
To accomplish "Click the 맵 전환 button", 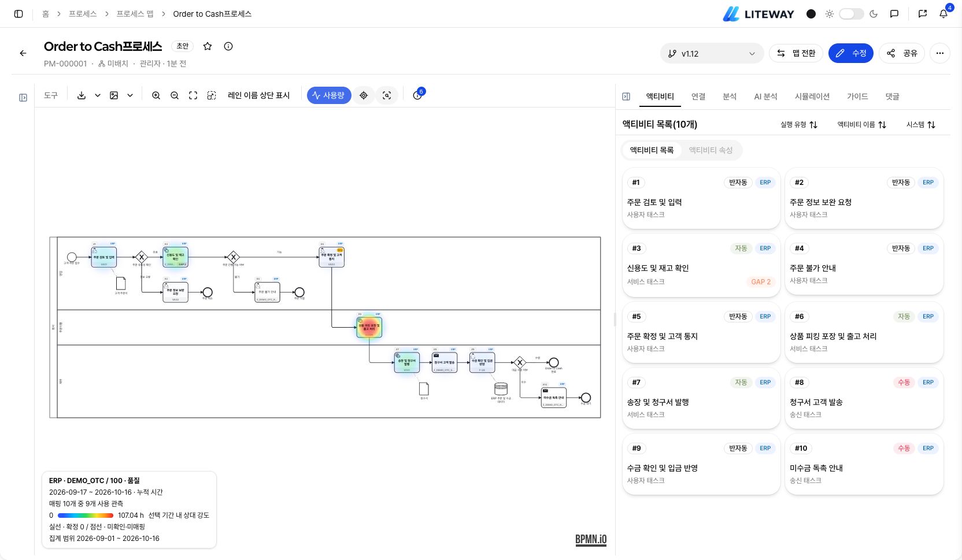I will click(796, 53).
